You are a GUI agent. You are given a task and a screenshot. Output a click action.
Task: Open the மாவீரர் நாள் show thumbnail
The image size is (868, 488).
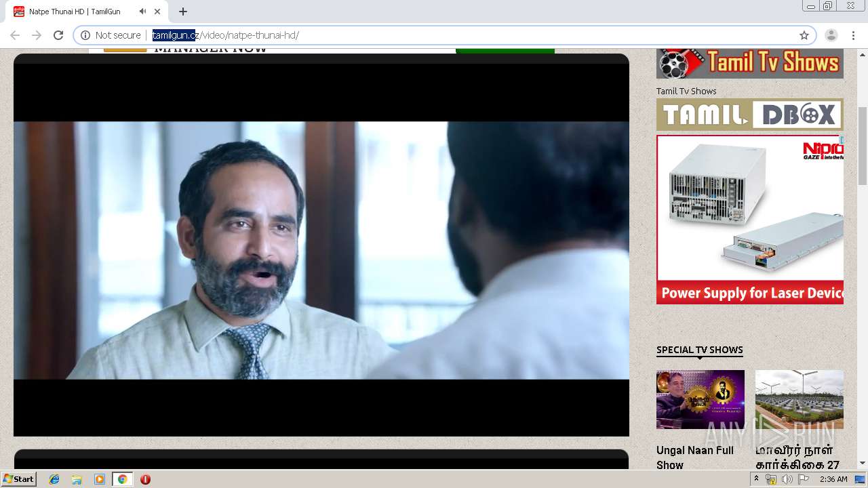[x=800, y=399]
